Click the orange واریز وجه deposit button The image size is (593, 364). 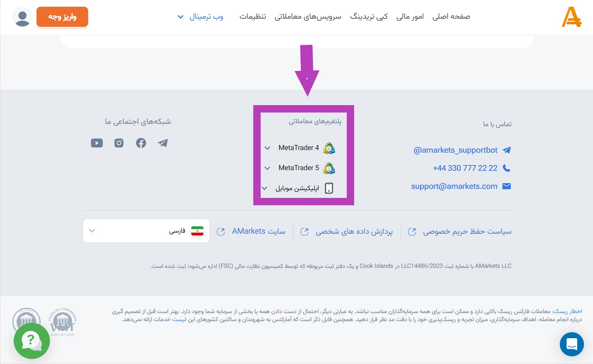point(62,17)
